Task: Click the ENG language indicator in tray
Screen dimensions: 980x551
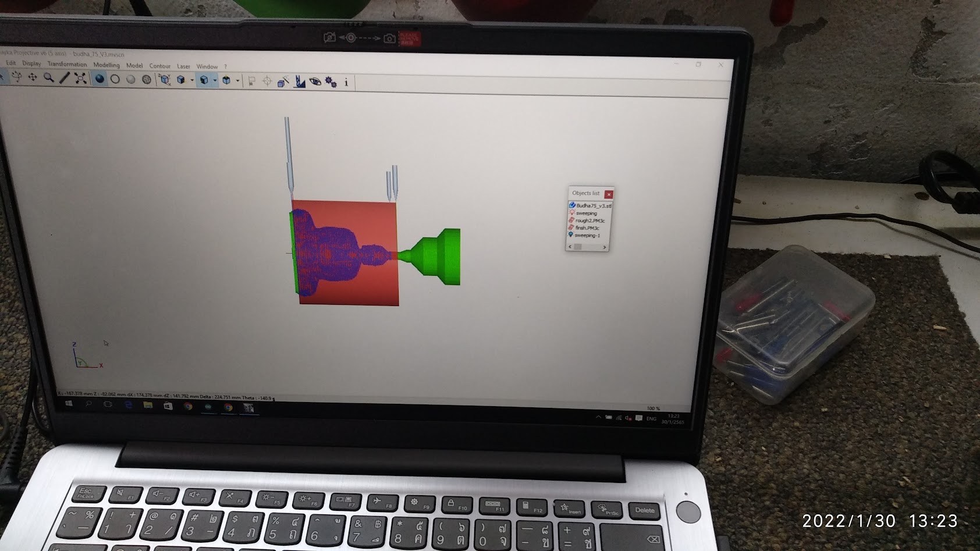Action: (x=651, y=419)
